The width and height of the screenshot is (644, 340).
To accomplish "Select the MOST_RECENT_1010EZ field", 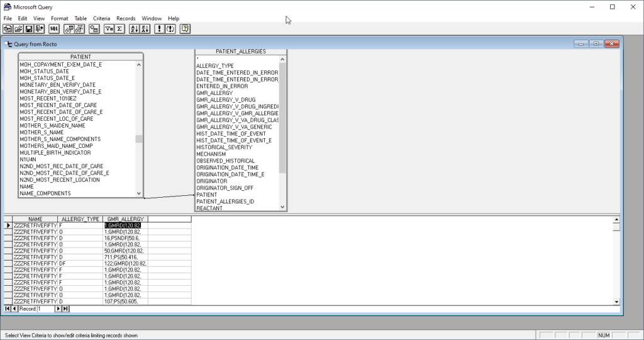I will click(48, 98).
